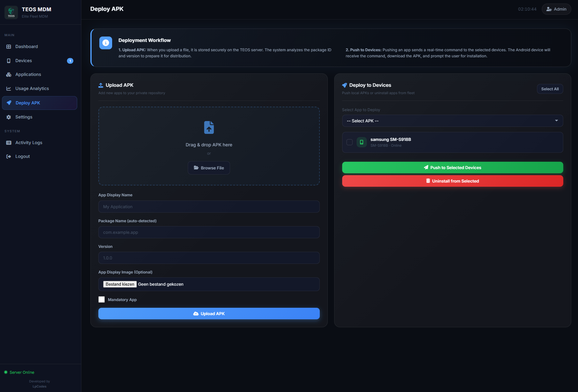Viewport: 578px width, 392px height.
Task: Click the file upload icon in drop zone
Action: [209, 127]
